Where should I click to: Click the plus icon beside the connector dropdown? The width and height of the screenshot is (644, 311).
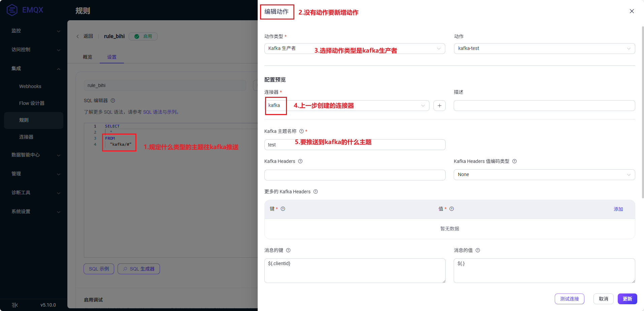click(x=439, y=106)
